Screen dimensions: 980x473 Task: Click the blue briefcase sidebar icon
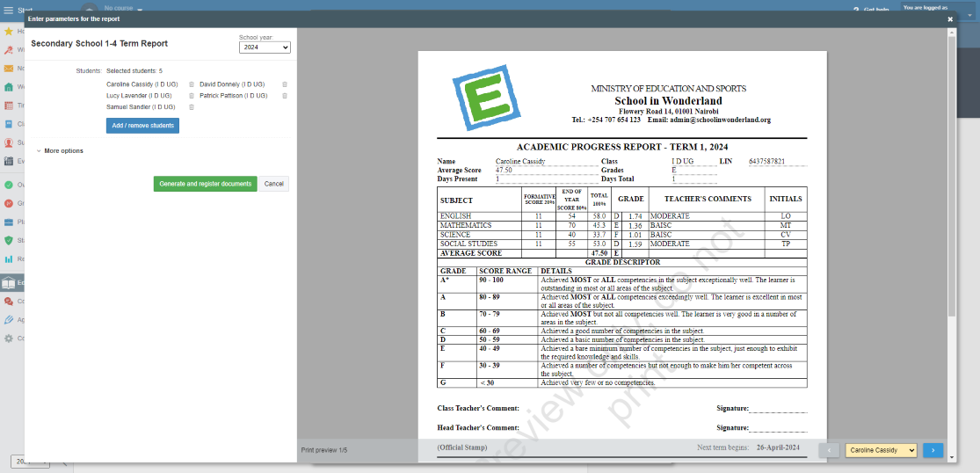(9, 222)
